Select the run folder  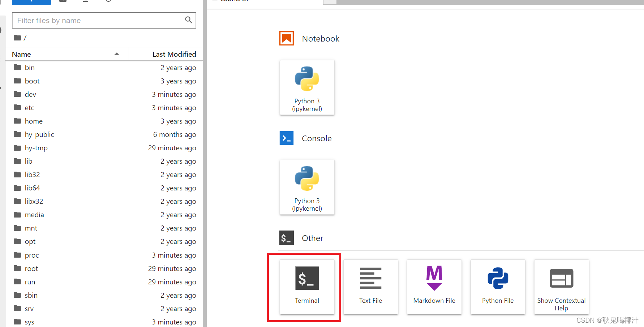104,282
